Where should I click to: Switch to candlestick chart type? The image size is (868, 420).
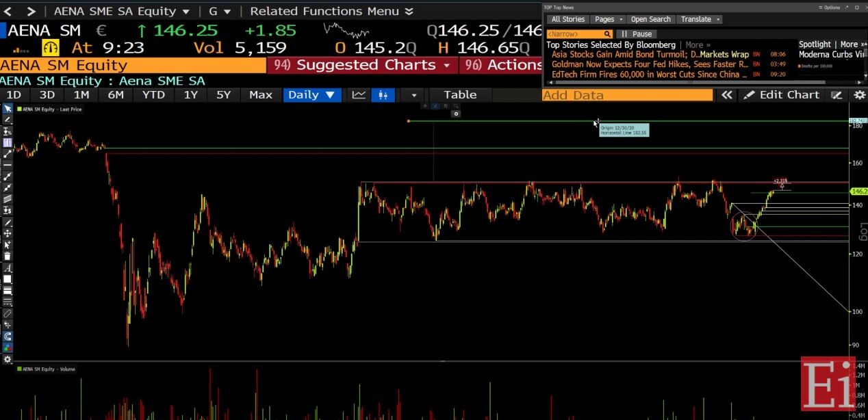click(x=383, y=95)
